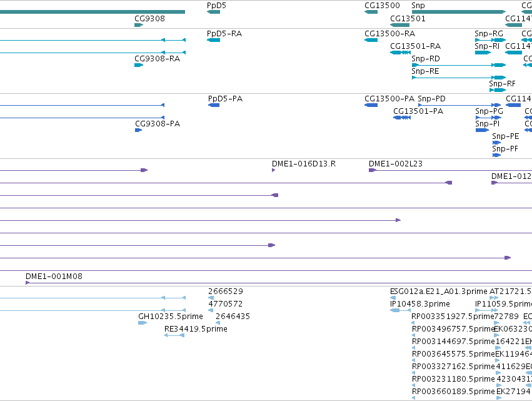
Task: Click the RP003327162.5prime EST label
Action: pyautogui.click(x=453, y=367)
